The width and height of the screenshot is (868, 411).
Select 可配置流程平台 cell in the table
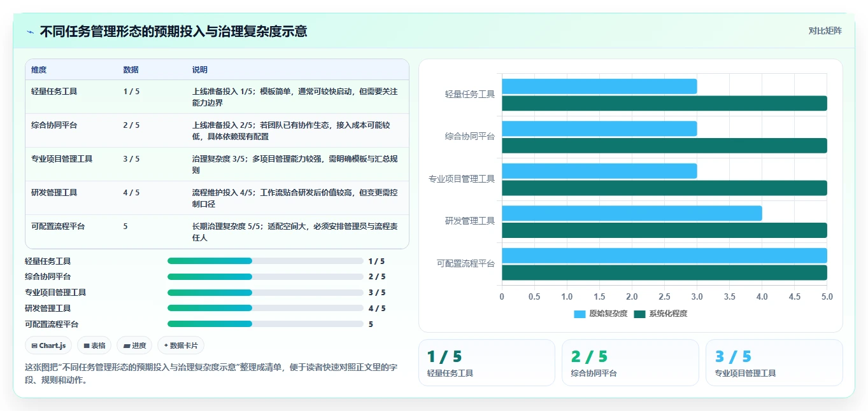(x=58, y=226)
